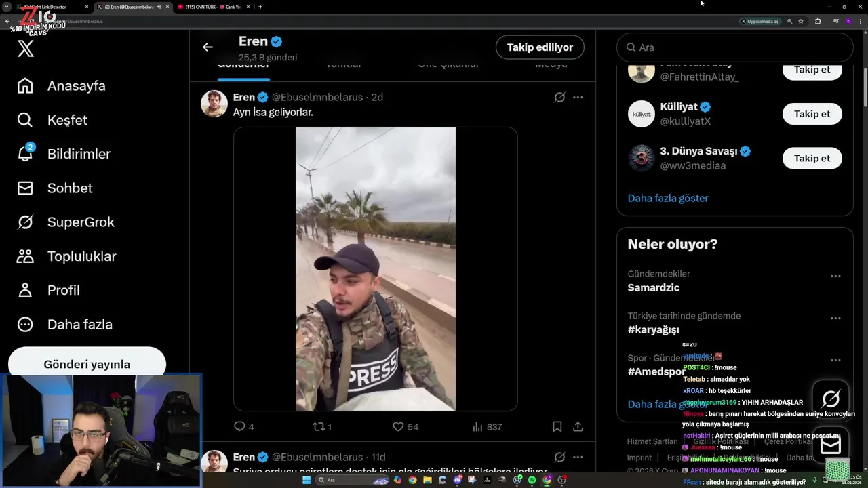The width and height of the screenshot is (868, 488).
Task: Play the press reporter video
Action: (375, 269)
